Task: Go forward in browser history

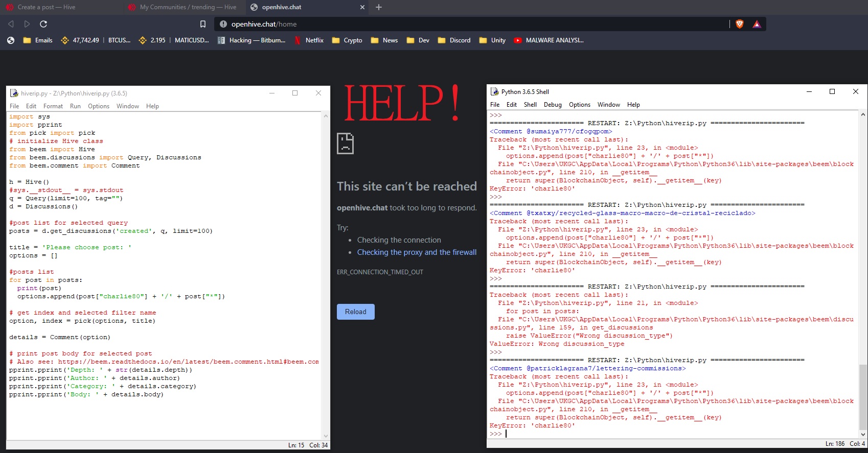Action: click(x=27, y=24)
